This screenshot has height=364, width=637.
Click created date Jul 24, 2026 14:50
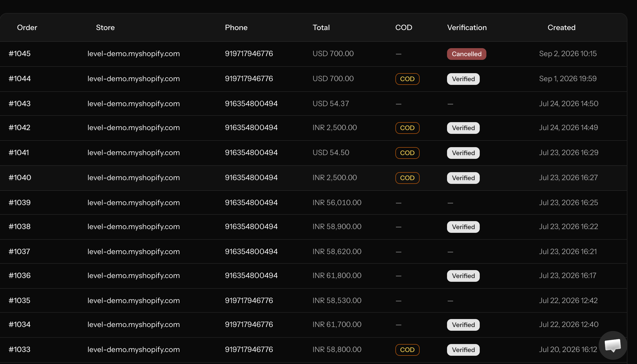point(569,104)
